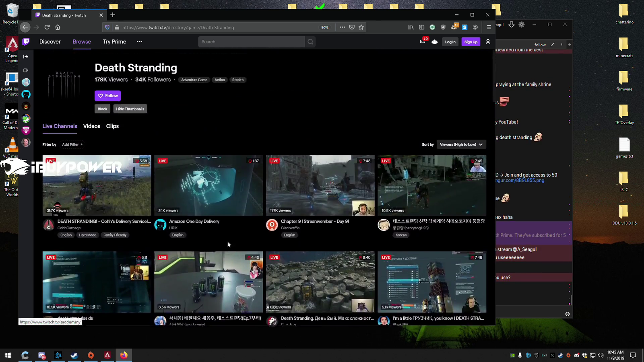Screen dimensions: 644x362
Task: Toggle Firefox sidebar view
Action: pos(422,27)
